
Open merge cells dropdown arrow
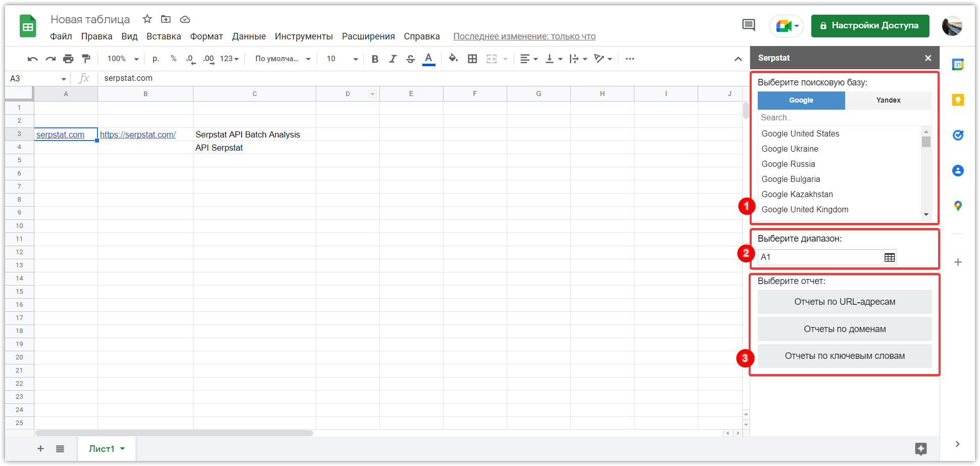(505, 59)
